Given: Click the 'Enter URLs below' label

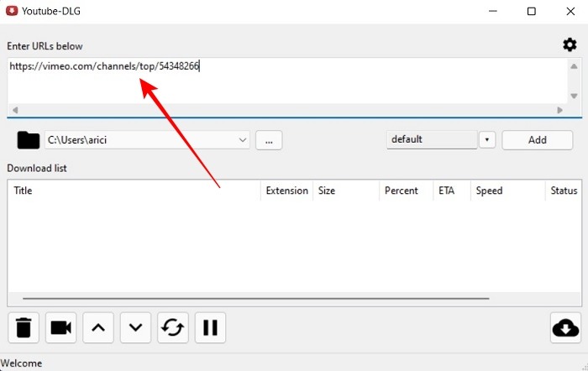Looking at the screenshot, I should click(45, 46).
